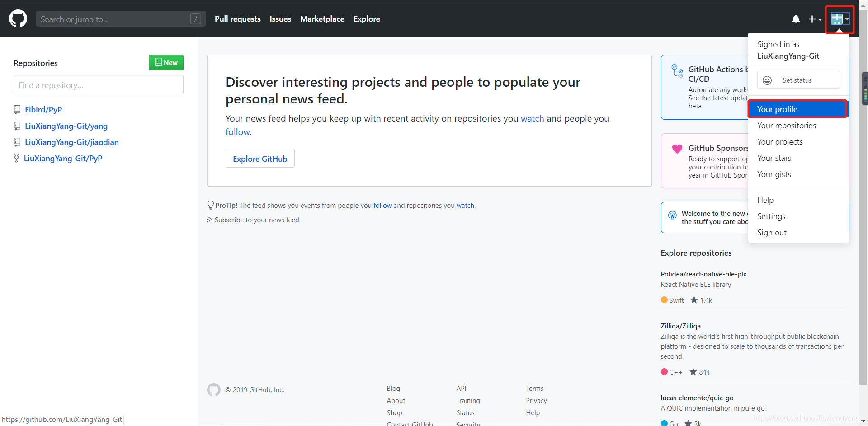Open Explore from the header
The image size is (868, 426).
[367, 19]
